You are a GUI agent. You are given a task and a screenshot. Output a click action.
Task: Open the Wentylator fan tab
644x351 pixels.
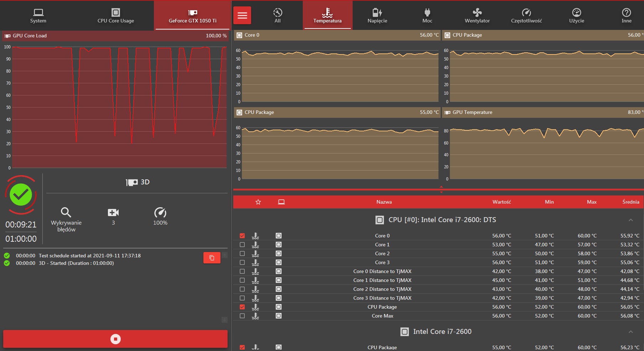[477, 15]
